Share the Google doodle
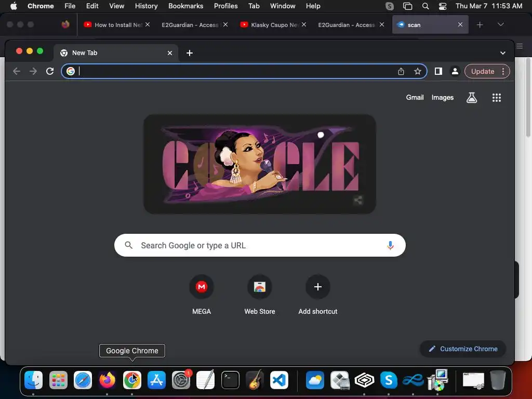 358,200
